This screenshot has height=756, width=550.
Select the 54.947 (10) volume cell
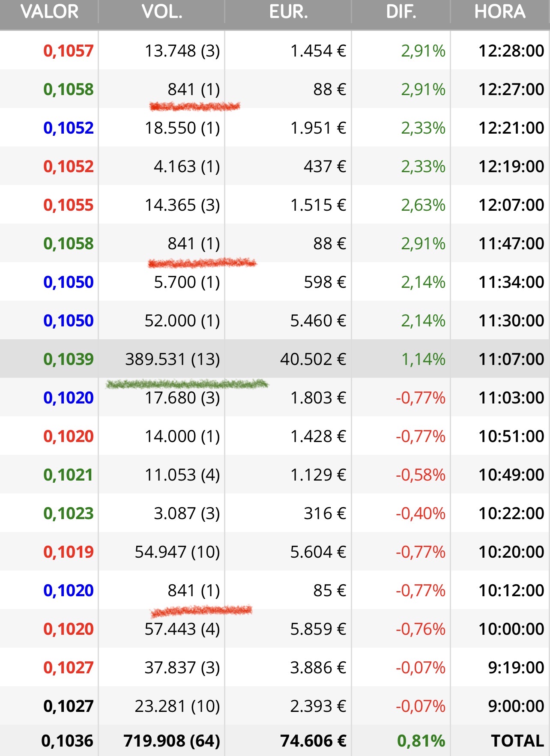(x=177, y=552)
